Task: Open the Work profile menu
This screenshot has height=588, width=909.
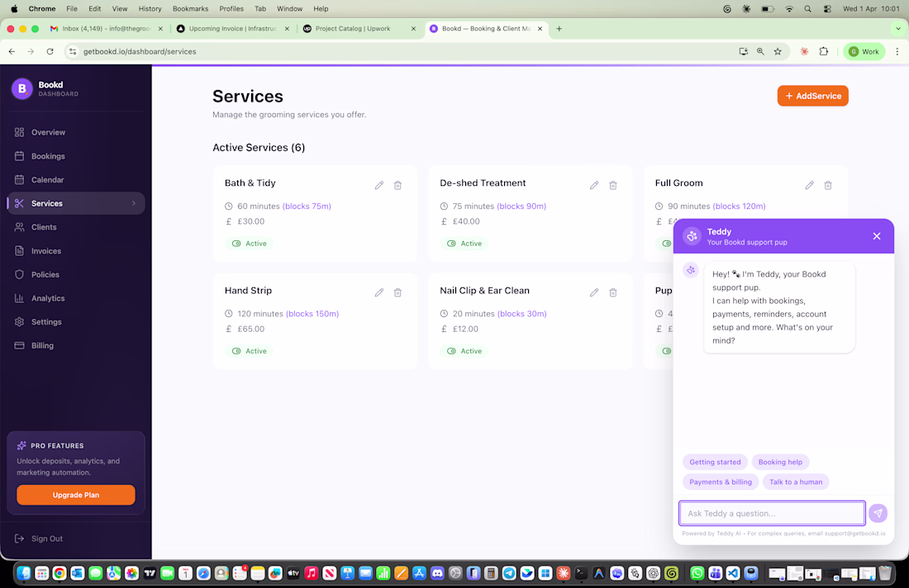Action: tap(864, 51)
